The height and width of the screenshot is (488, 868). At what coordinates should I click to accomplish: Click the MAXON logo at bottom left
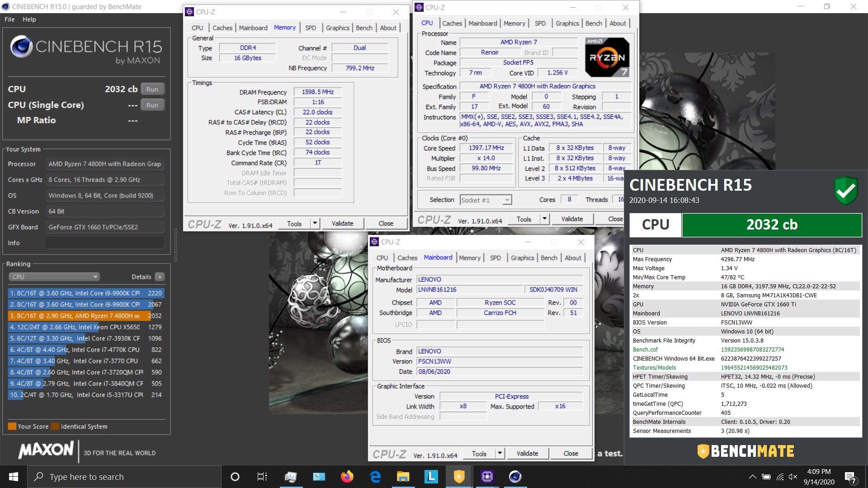(46, 450)
